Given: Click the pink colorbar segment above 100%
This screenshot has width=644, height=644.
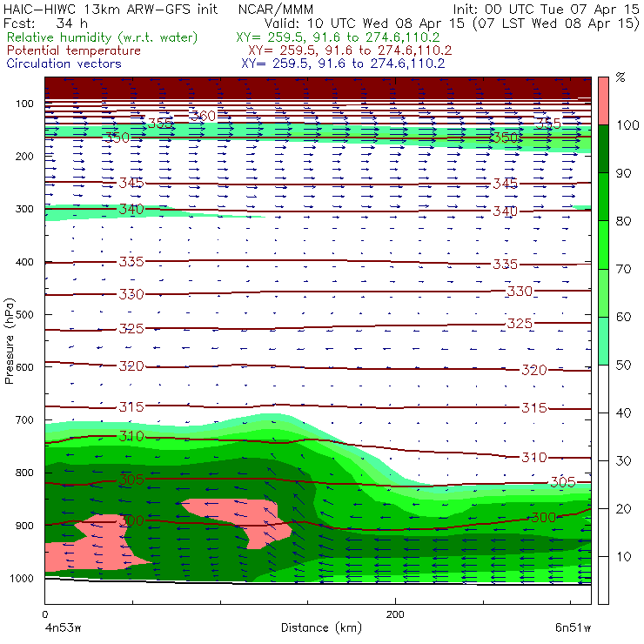Looking at the screenshot, I should click(603, 101).
